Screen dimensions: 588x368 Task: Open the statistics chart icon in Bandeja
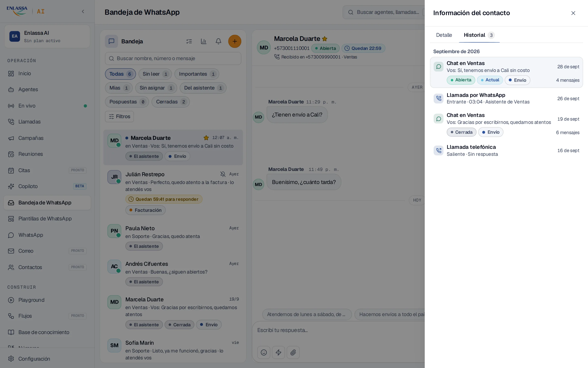(x=203, y=41)
